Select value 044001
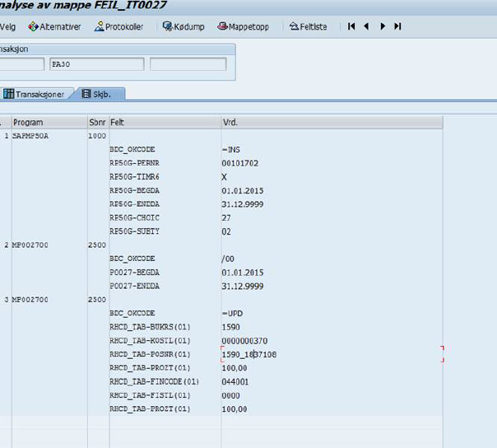This screenshot has width=497, height=448. [x=235, y=381]
